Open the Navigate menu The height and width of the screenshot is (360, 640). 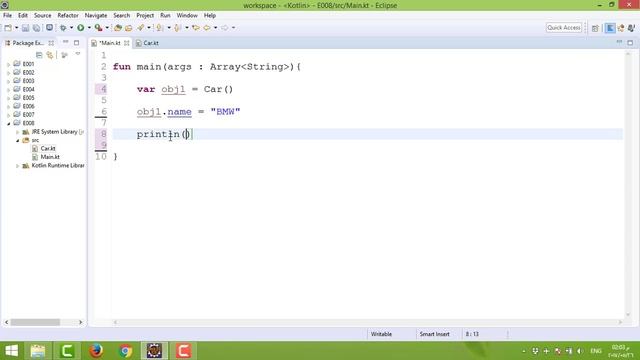tap(96, 16)
